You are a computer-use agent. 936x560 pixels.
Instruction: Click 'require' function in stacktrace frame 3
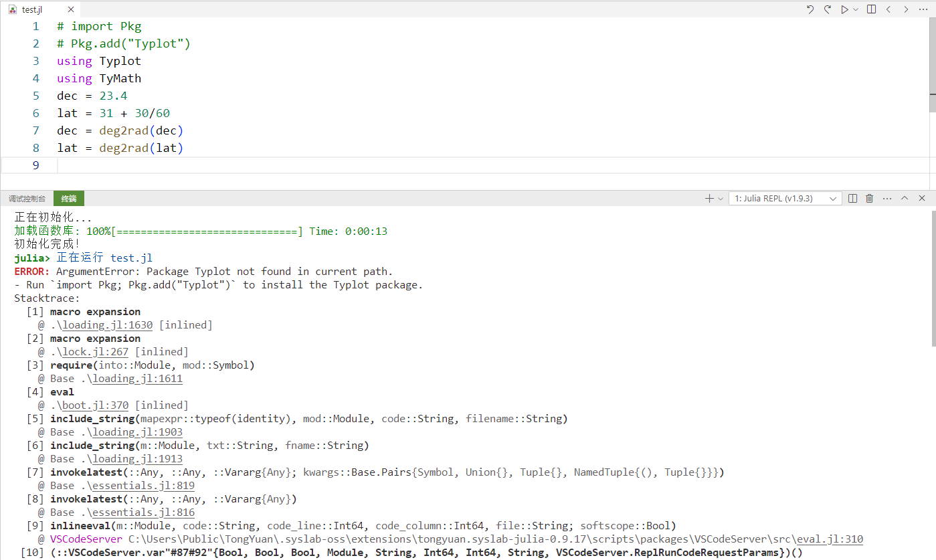[72, 365]
